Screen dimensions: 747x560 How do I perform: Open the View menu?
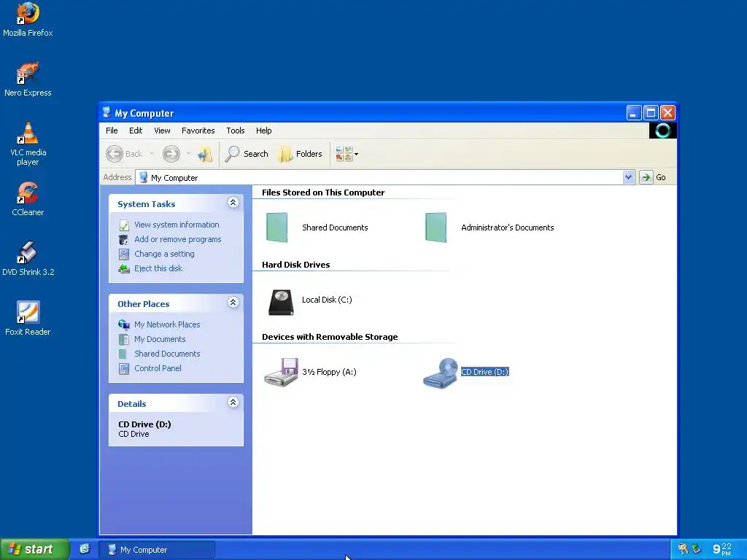click(x=162, y=131)
